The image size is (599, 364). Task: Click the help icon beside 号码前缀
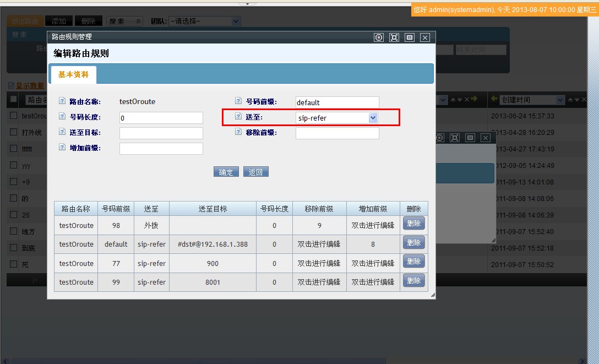[238, 101]
